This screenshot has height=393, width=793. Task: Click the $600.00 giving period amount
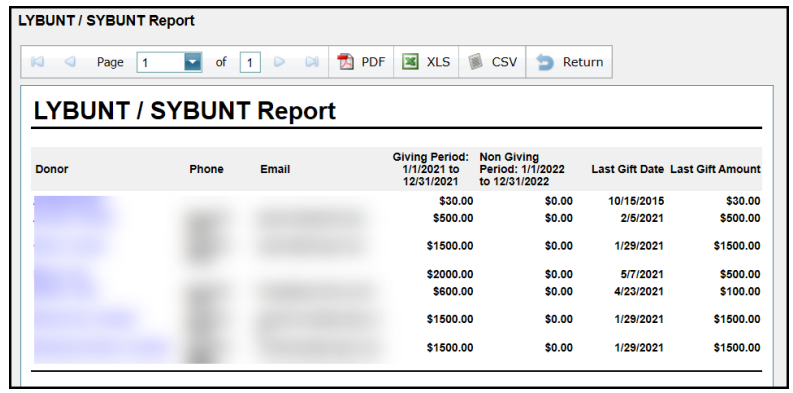453,292
